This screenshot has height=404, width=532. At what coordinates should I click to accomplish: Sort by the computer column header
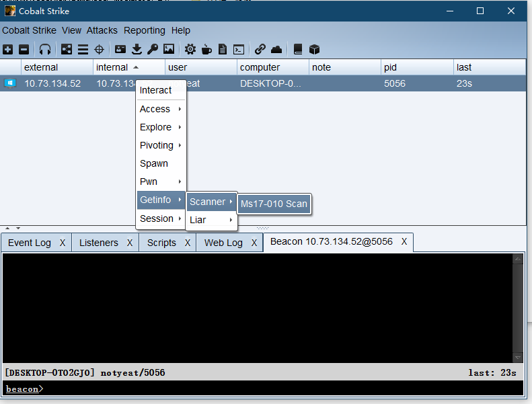[x=273, y=67]
